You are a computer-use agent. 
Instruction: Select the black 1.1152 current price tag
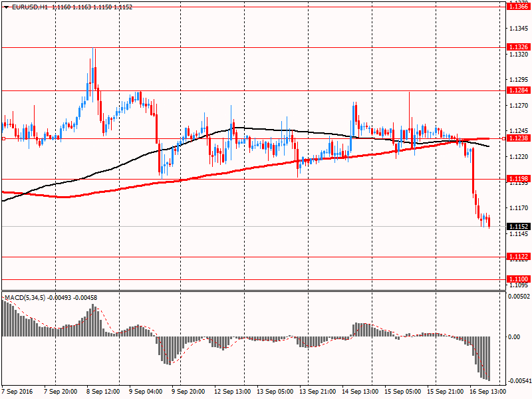click(517, 226)
